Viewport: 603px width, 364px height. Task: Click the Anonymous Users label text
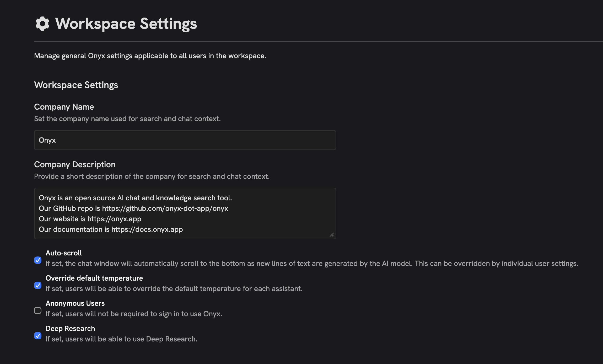click(x=75, y=303)
